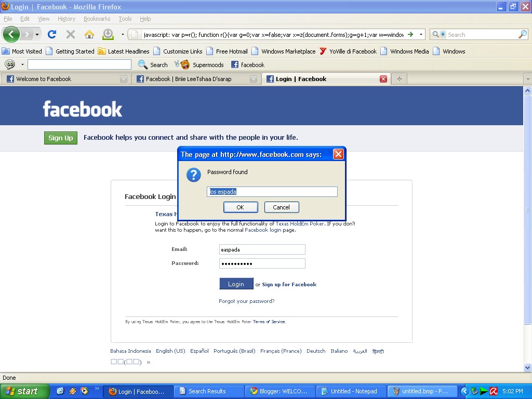The width and height of the screenshot is (532, 399).
Task: Open the Forgot your password link
Action: click(x=247, y=301)
